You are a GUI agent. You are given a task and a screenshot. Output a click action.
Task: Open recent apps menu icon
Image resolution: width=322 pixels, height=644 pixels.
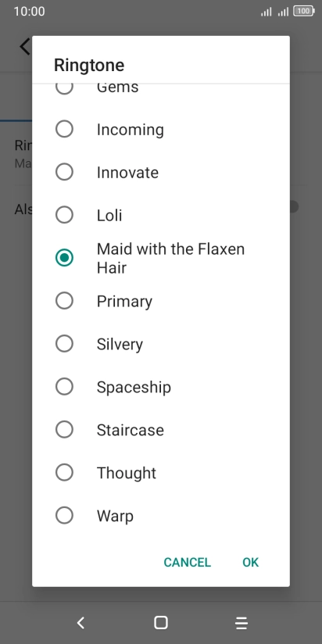[241, 623]
